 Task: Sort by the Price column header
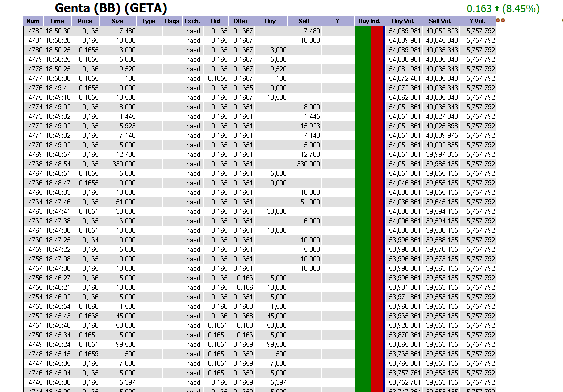[x=85, y=21]
